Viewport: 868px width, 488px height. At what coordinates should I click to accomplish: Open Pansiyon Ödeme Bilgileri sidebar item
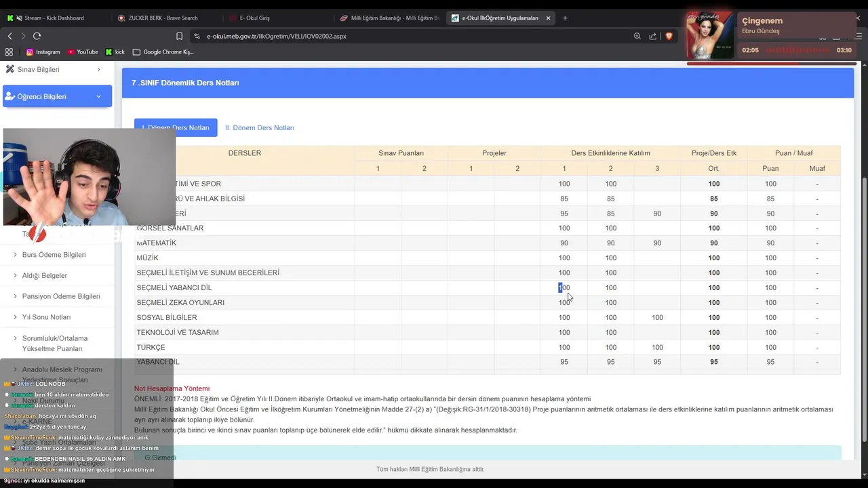tap(61, 296)
